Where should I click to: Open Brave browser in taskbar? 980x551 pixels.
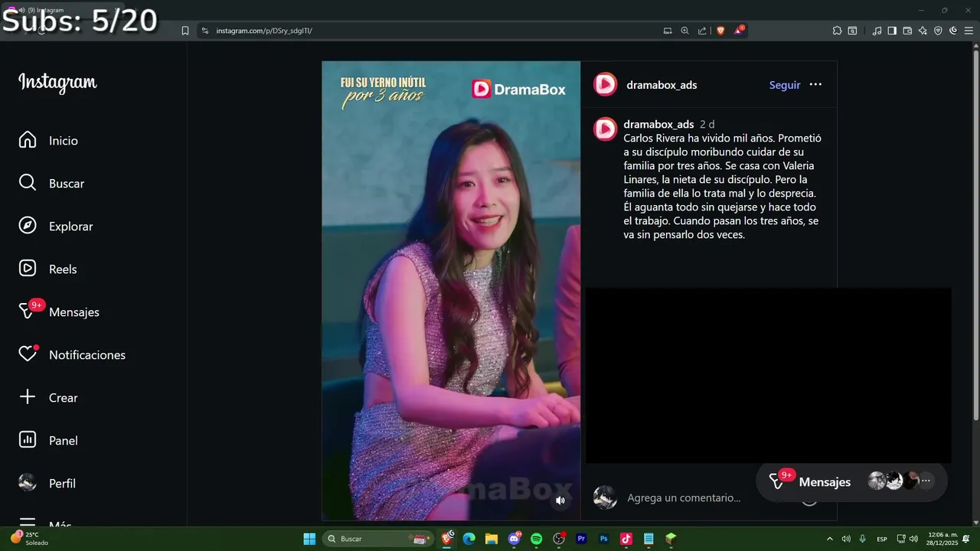coord(447,539)
